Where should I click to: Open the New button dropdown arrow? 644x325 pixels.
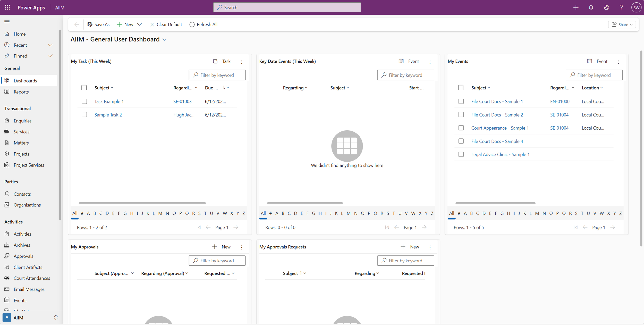pyautogui.click(x=139, y=24)
